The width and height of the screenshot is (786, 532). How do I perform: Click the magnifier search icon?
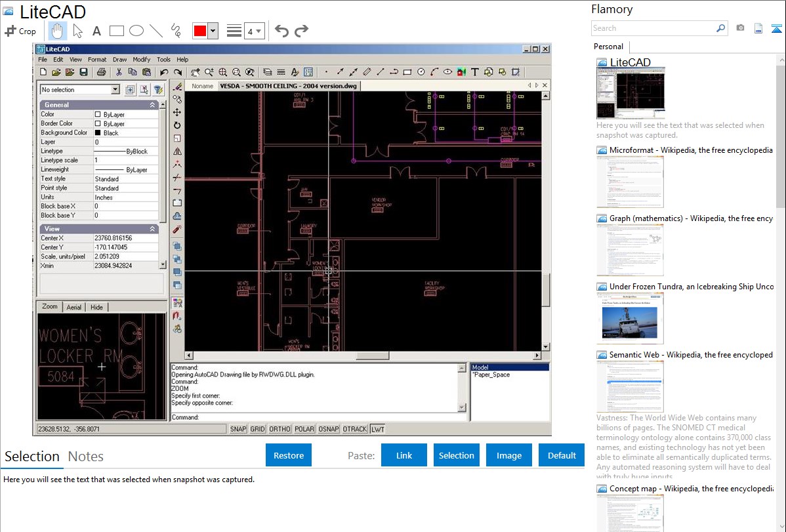point(721,28)
